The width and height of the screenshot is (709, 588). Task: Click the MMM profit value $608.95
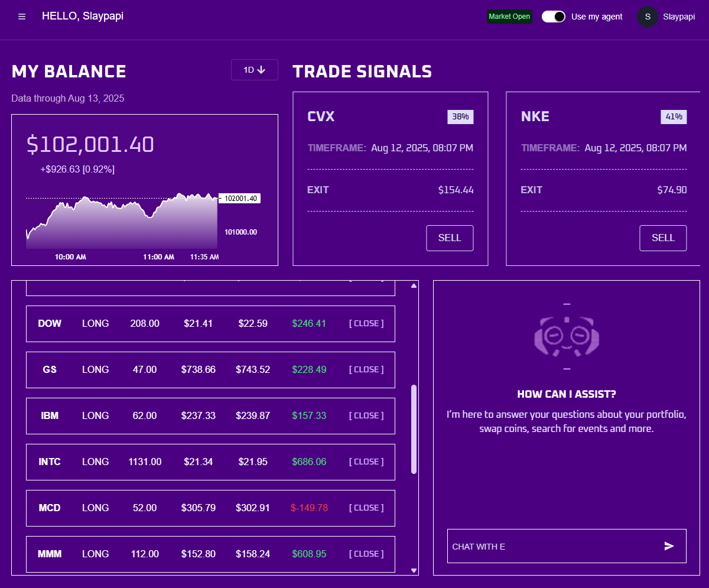309,554
